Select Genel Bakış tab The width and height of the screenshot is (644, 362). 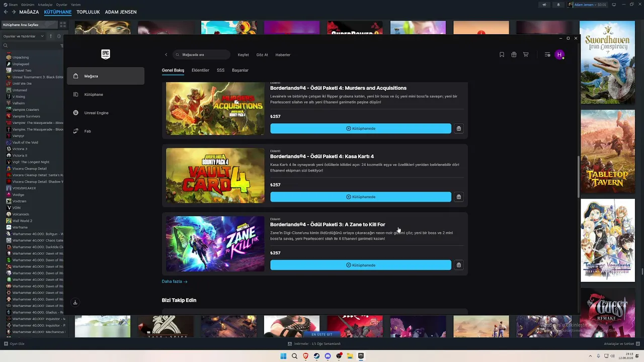(173, 70)
